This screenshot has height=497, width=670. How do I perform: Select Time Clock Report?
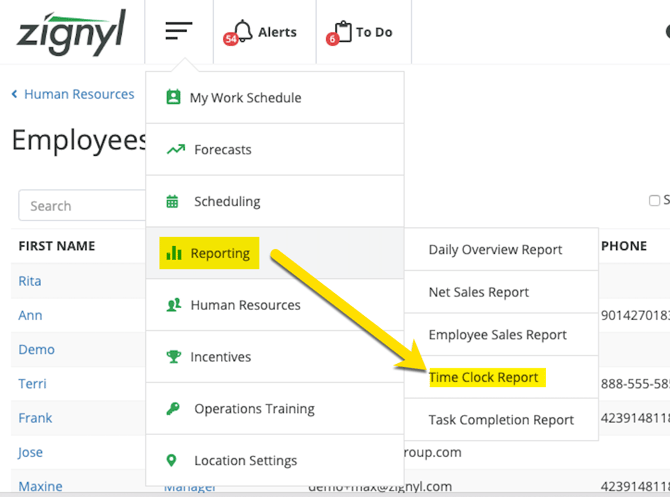(x=484, y=377)
